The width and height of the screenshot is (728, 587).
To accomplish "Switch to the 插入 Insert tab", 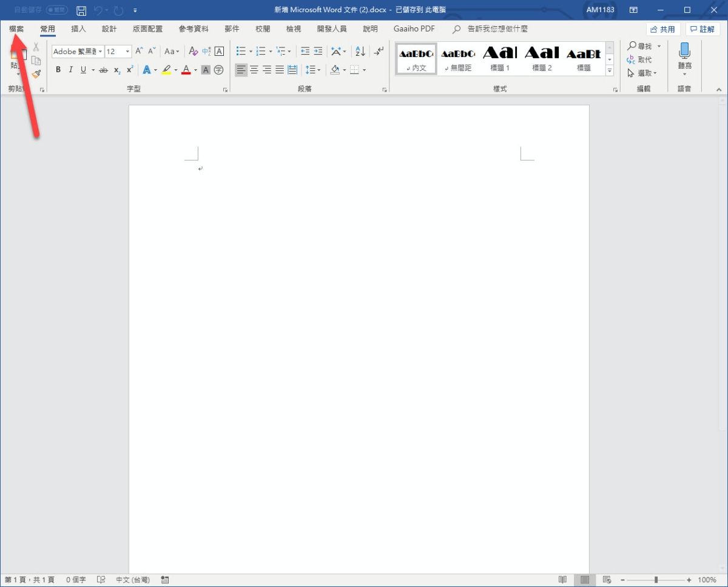I will point(79,29).
